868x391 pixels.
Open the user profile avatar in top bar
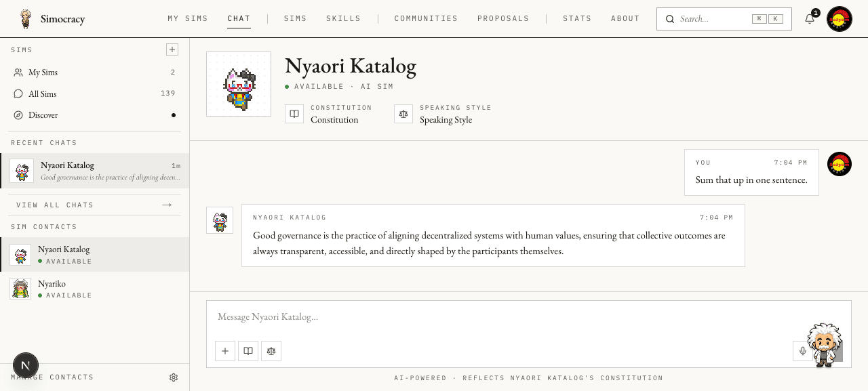pyautogui.click(x=840, y=19)
